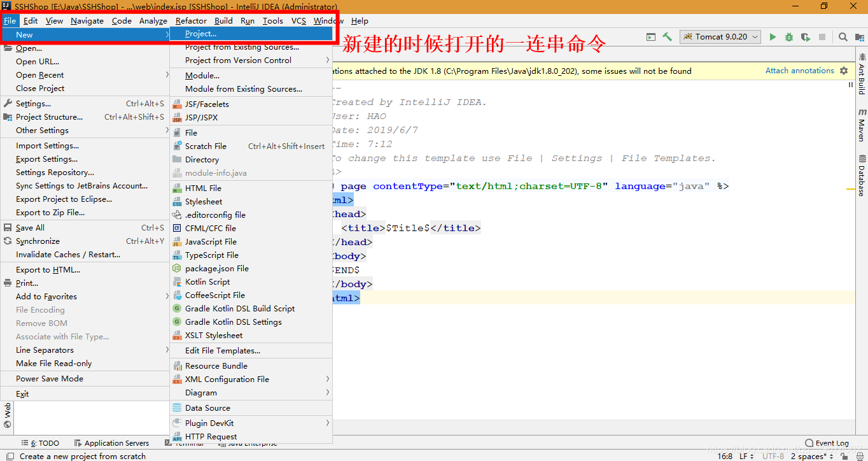
Task: Expand XML Configuration File submenu
Action: (x=251, y=379)
